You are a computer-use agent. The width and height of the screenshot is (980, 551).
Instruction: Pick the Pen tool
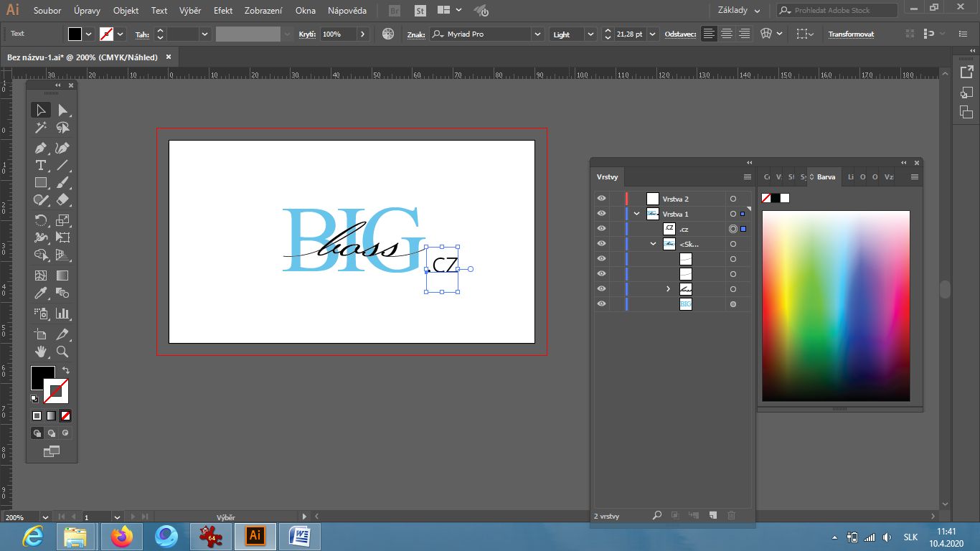(41, 148)
